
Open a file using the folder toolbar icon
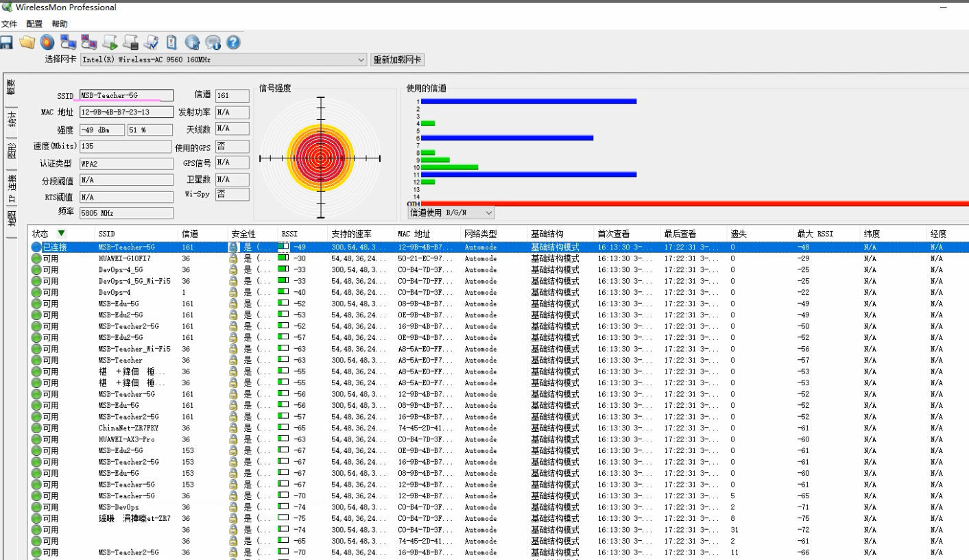click(27, 42)
